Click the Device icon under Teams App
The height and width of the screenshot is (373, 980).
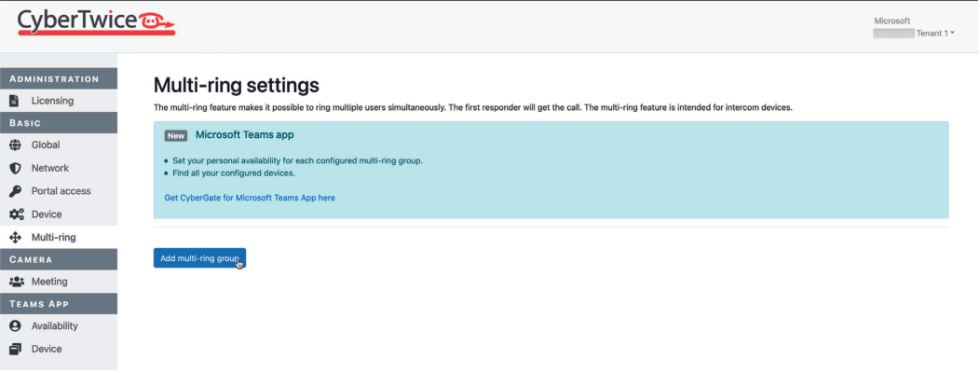click(x=16, y=349)
